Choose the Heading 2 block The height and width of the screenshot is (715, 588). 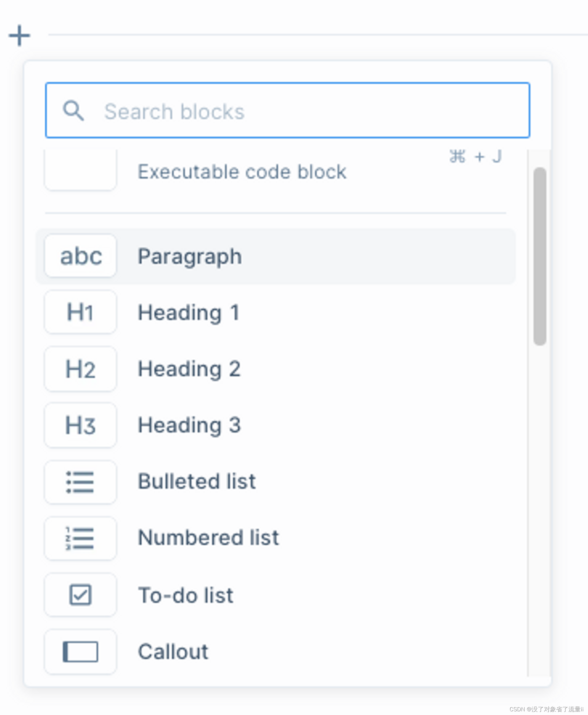pos(189,369)
